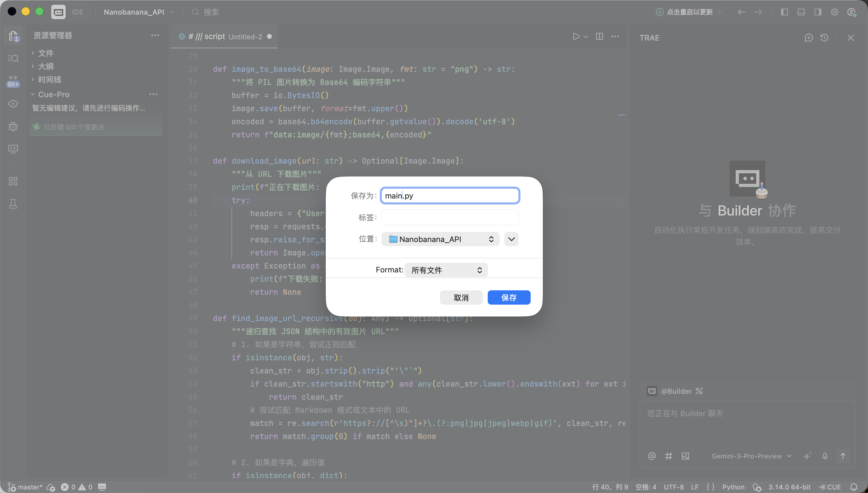This screenshot has width=868, height=493.
Task: Click the 取消 button
Action: tap(461, 297)
